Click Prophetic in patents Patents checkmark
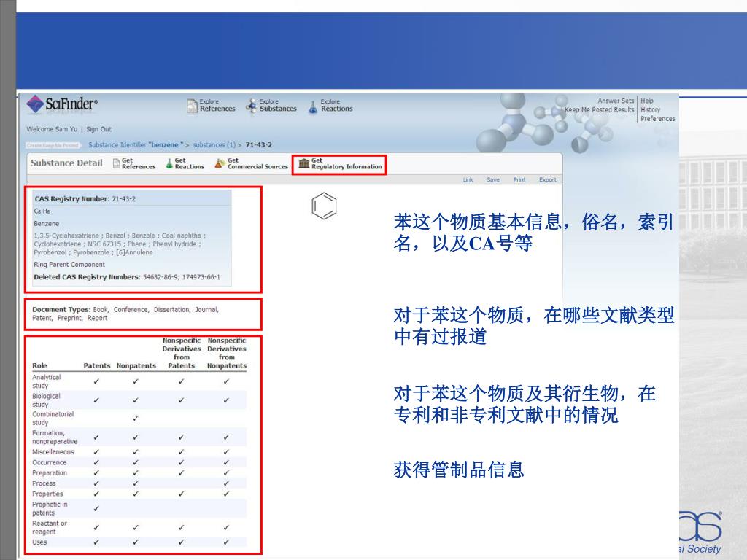The image size is (747, 560). (x=96, y=508)
